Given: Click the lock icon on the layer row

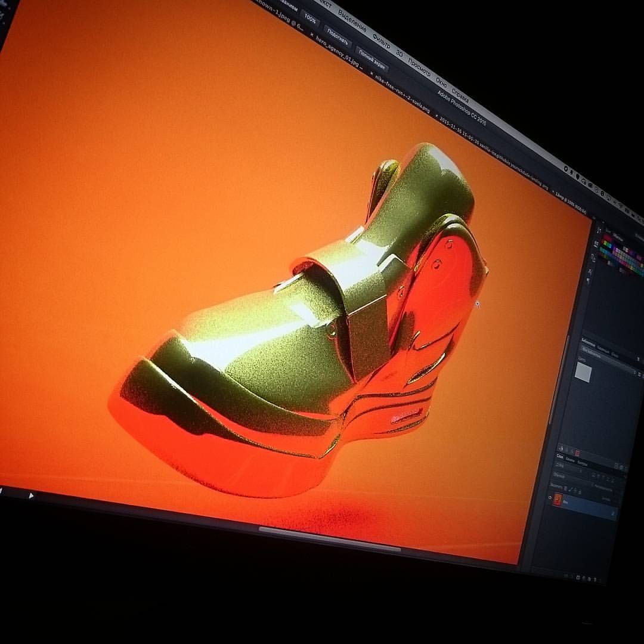Looking at the screenshot, I should (613, 513).
